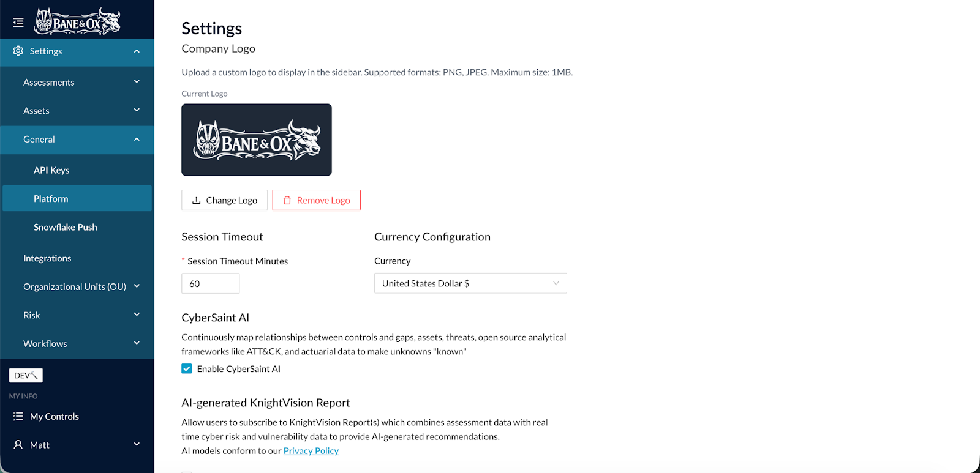Click the DEV environment badge
The height and width of the screenshot is (473, 980).
pyautogui.click(x=26, y=375)
